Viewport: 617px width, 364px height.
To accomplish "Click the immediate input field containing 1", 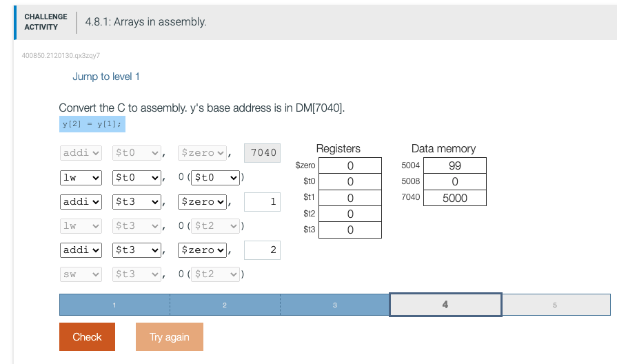I will [x=262, y=202].
